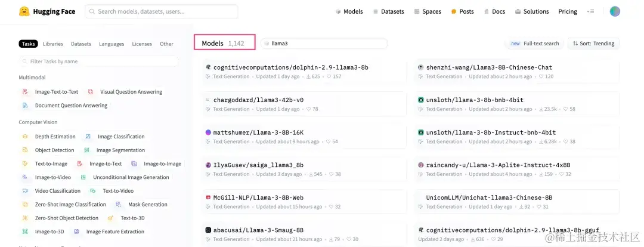Click the Image-to-Video icon

(x=25, y=177)
